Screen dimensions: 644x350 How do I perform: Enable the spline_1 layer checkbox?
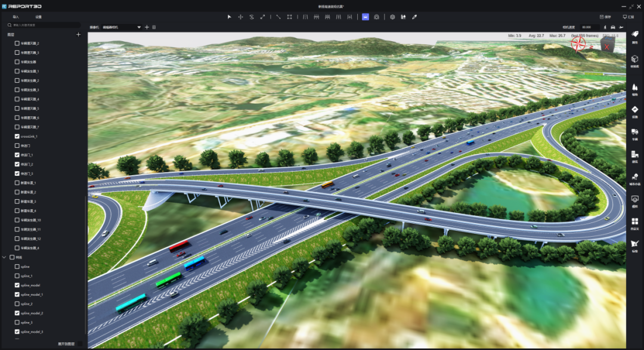(x=17, y=276)
